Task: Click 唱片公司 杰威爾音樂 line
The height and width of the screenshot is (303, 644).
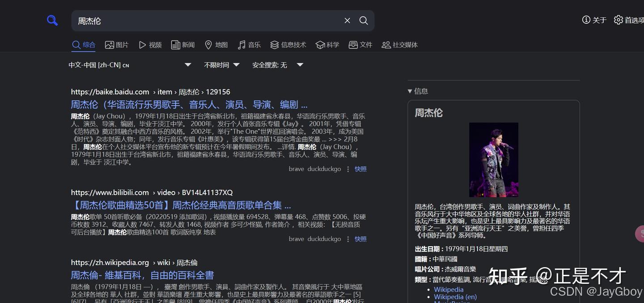Action: point(445,269)
